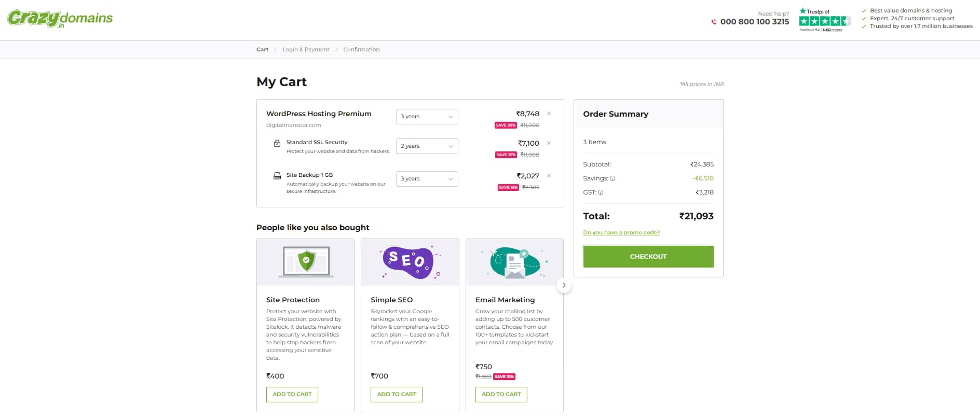The image size is (980, 420).
Task: Click the SAVE 20% badge
Action: 506,125
